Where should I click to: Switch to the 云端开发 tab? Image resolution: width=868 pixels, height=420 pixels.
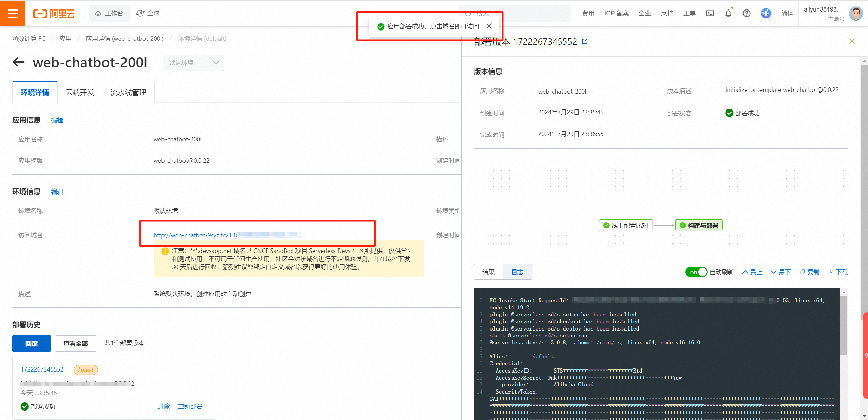coord(80,92)
